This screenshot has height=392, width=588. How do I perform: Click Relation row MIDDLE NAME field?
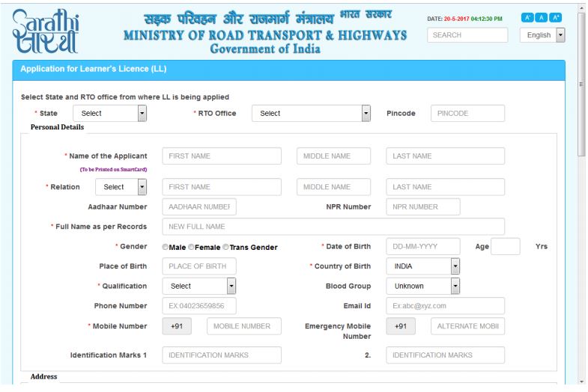coord(333,187)
